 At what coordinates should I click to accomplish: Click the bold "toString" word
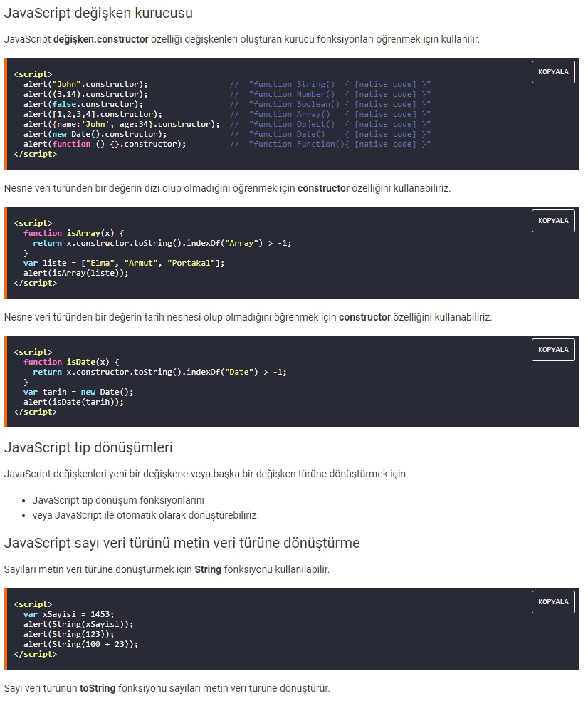98,688
